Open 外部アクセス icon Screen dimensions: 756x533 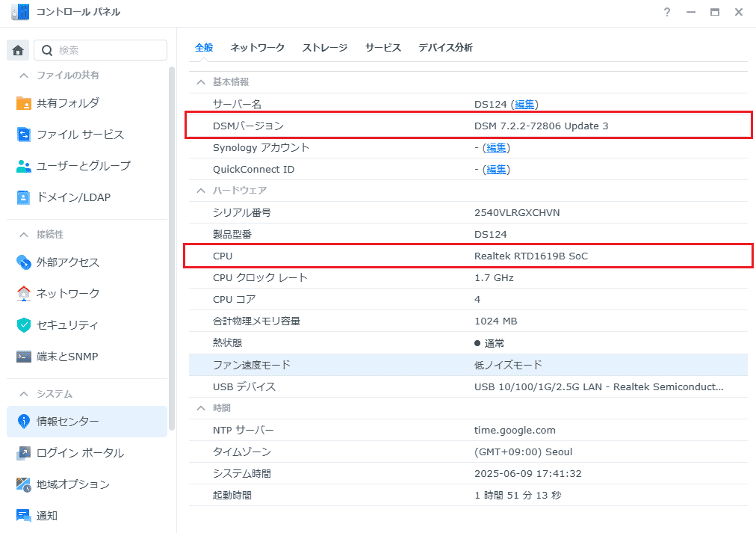point(24,262)
